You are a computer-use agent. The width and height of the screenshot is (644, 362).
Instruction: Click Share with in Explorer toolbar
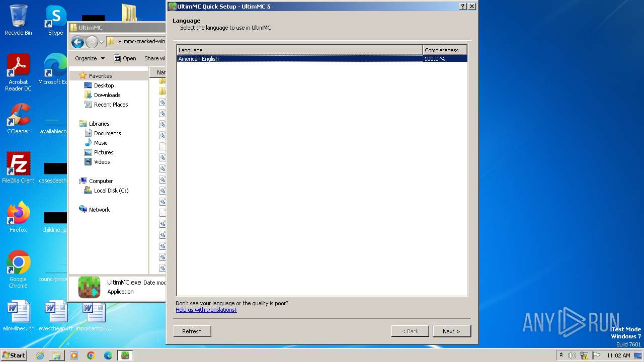[154, 58]
